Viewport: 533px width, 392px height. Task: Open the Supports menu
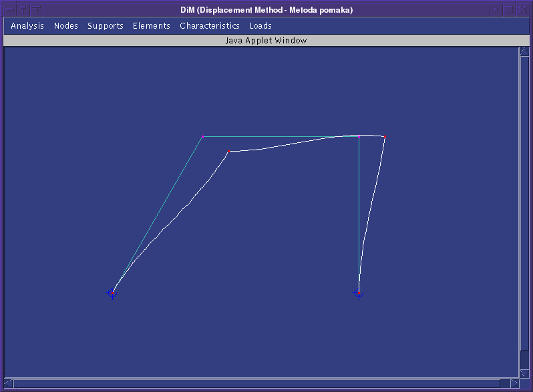coord(106,26)
